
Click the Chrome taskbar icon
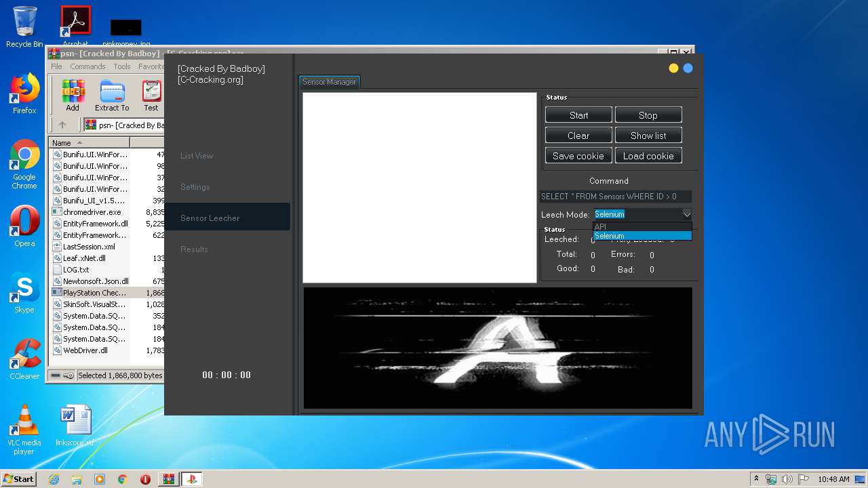pos(123,479)
